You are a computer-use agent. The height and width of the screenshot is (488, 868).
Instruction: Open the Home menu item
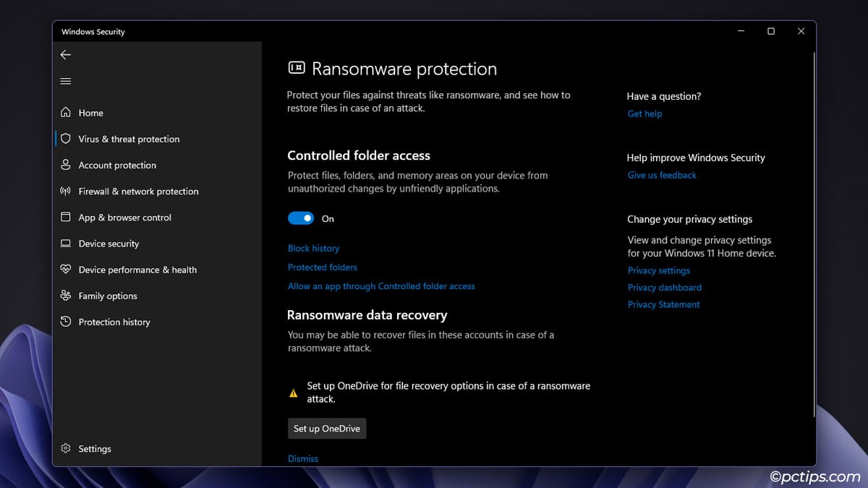click(x=90, y=113)
